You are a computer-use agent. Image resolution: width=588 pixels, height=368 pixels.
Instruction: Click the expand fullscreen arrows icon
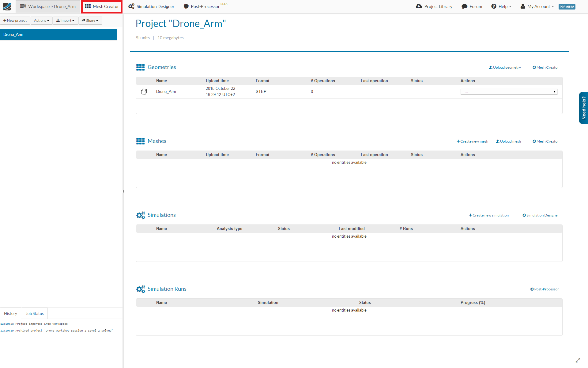coord(578,360)
